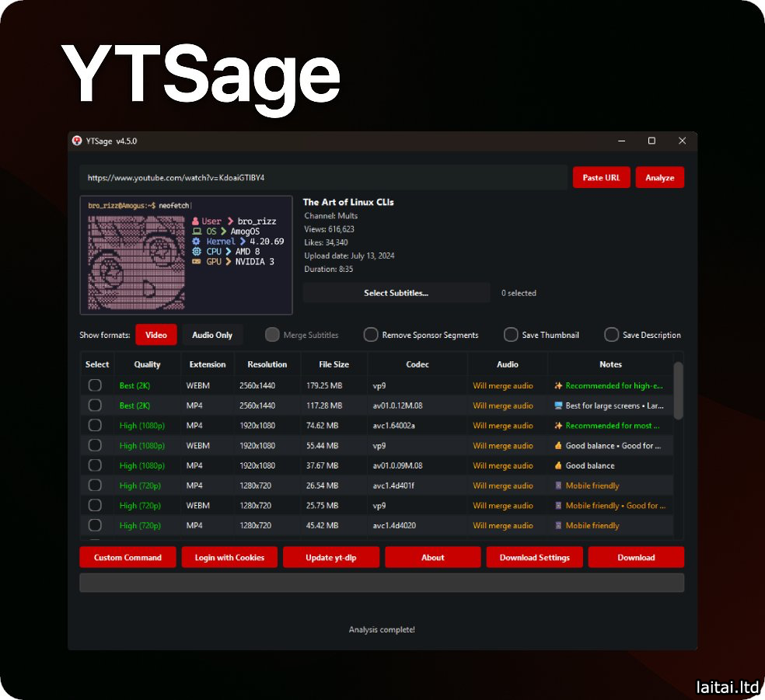Click the mobile icon in 26.54 MB row

pyautogui.click(x=558, y=486)
